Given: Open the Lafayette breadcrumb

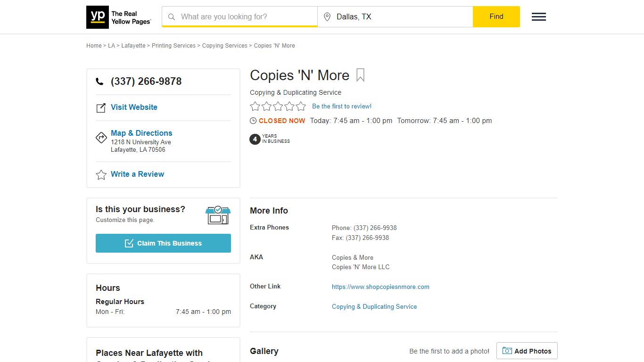Looking at the screenshot, I should 133,46.
